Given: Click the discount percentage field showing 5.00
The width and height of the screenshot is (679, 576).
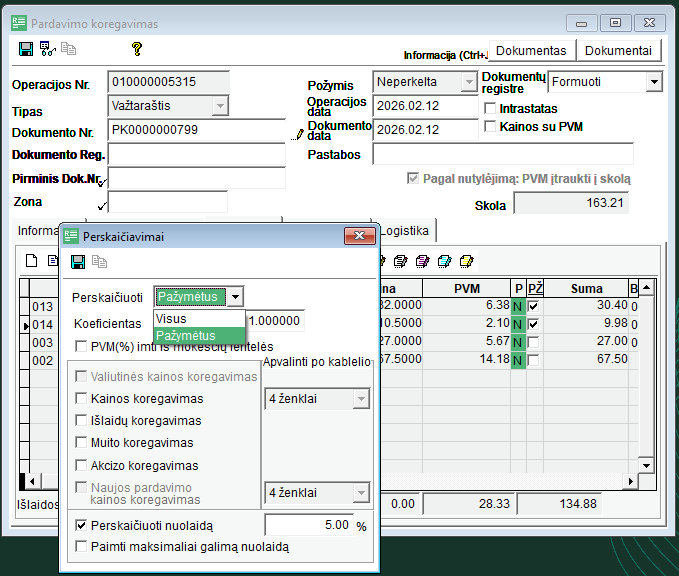Looking at the screenshot, I should (x=308, y=524).
